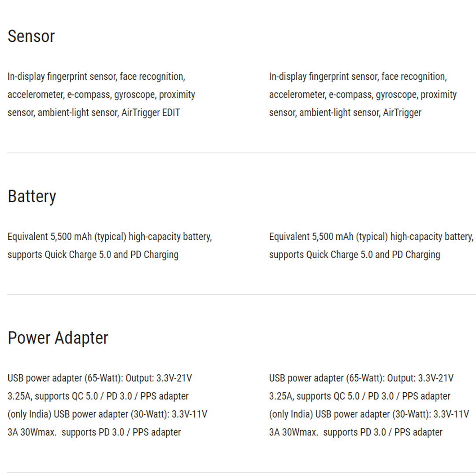Click the Power Adapter section heading
476x476 pixels.
pyautogui.click(x=58, y=338)
